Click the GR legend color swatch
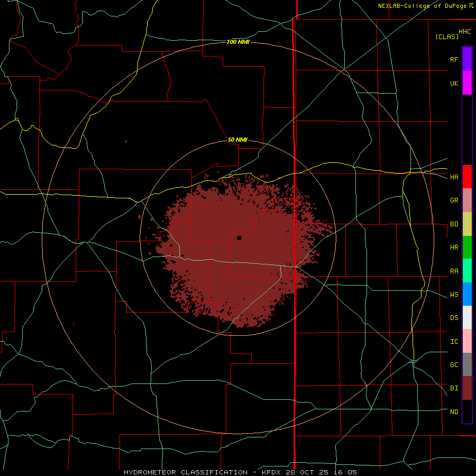Viewport: 476px width, 476px height. click(467, 200)
